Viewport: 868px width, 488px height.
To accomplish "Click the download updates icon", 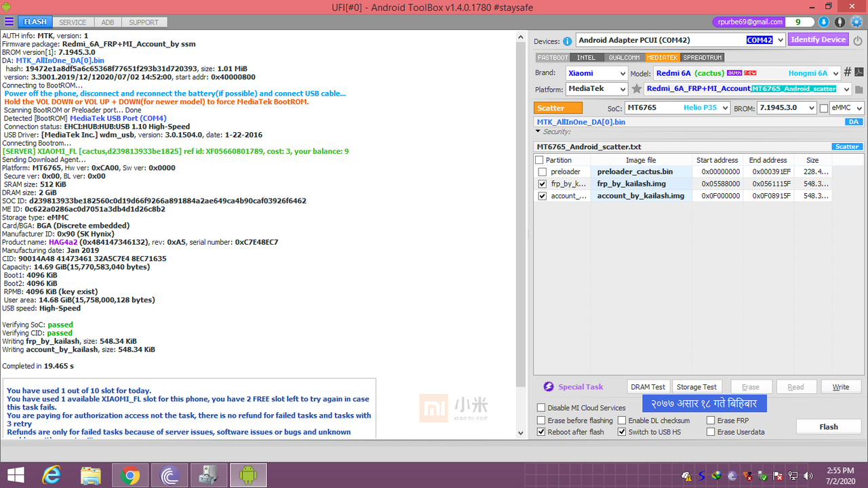I will tap(824, 22).
